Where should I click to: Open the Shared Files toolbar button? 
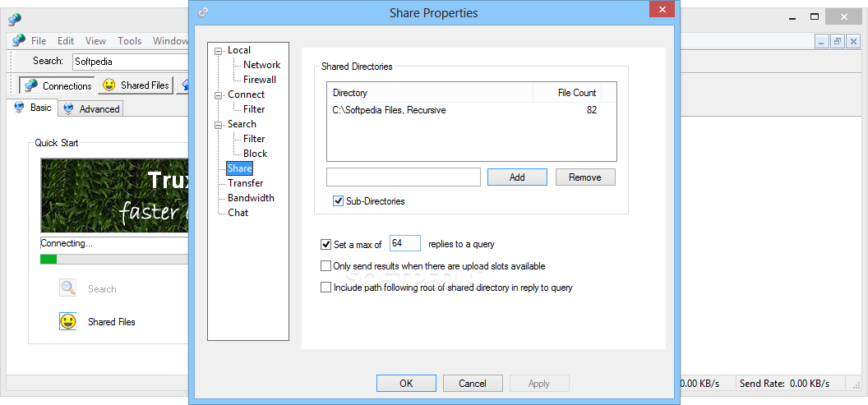click(136, 85)
